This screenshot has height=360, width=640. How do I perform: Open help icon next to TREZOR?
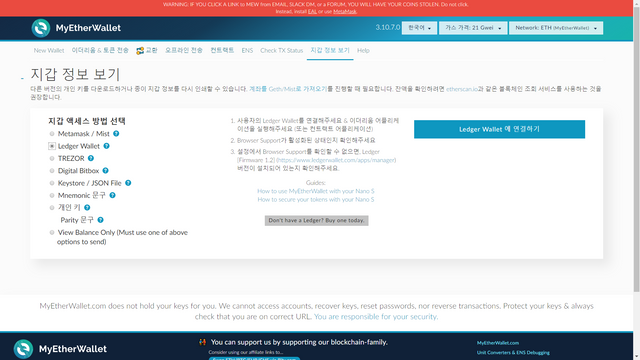(x=91, y=158)
